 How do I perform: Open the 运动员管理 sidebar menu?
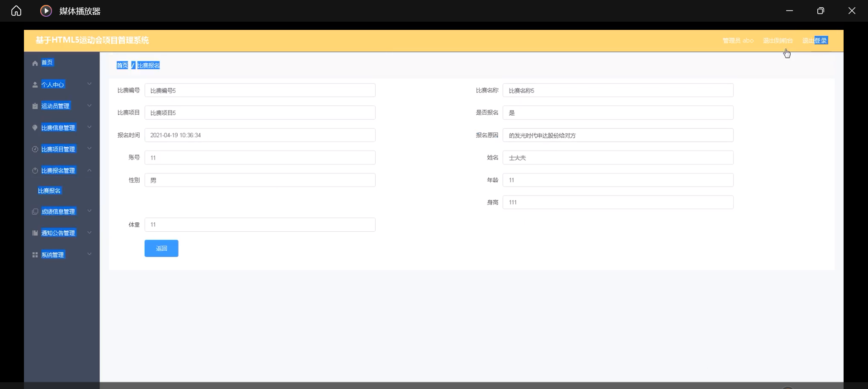56,106
